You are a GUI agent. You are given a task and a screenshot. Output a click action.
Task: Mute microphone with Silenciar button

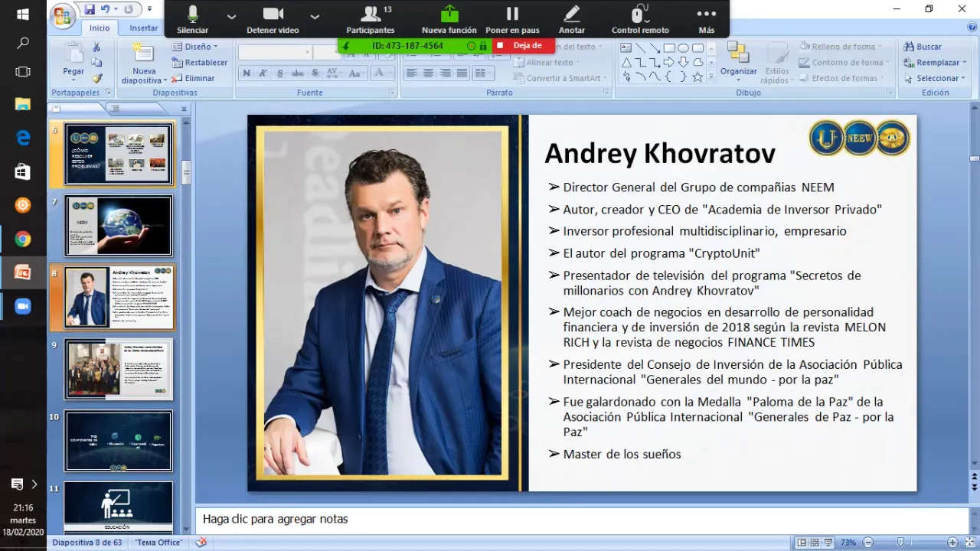point(192,19)
